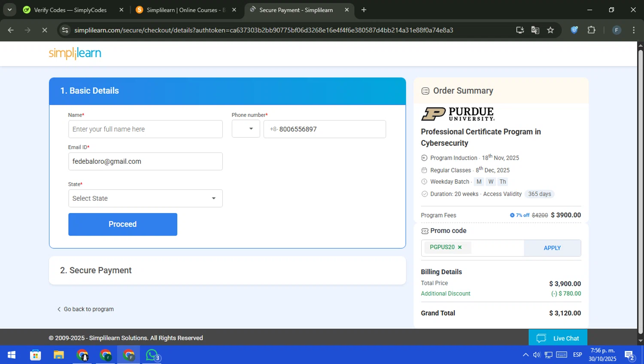Screen dimensions: 644x364
Task: Click the 365 days validity badge
Action: click(540, 194)
